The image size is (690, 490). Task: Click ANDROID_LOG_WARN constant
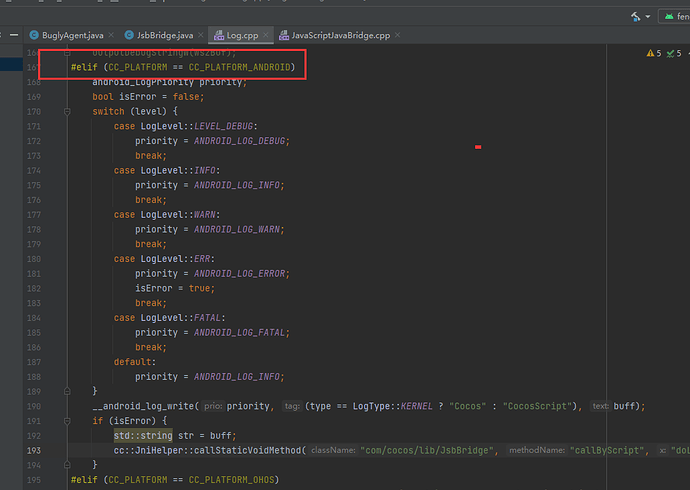(237, 230)
